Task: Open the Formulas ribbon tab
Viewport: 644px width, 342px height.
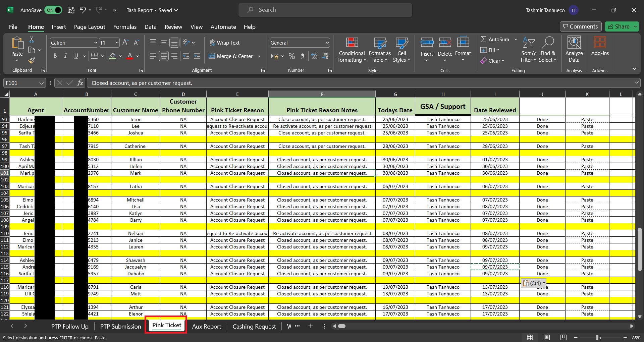Action: [x=125, y=27]
